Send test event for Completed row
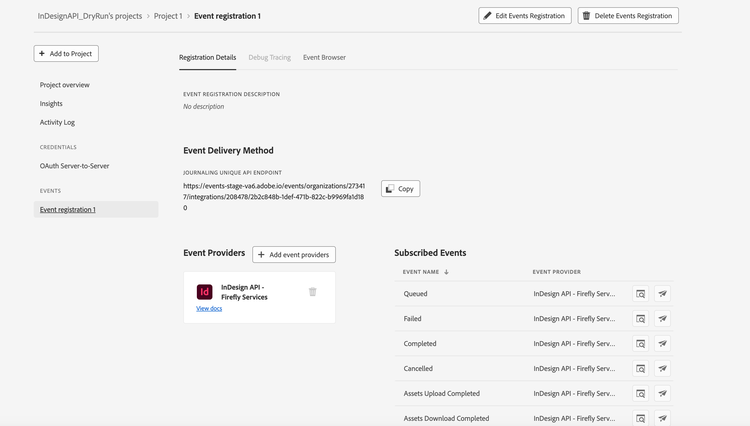The width and height of the screenshot is (750, 426). pos(662,343)
